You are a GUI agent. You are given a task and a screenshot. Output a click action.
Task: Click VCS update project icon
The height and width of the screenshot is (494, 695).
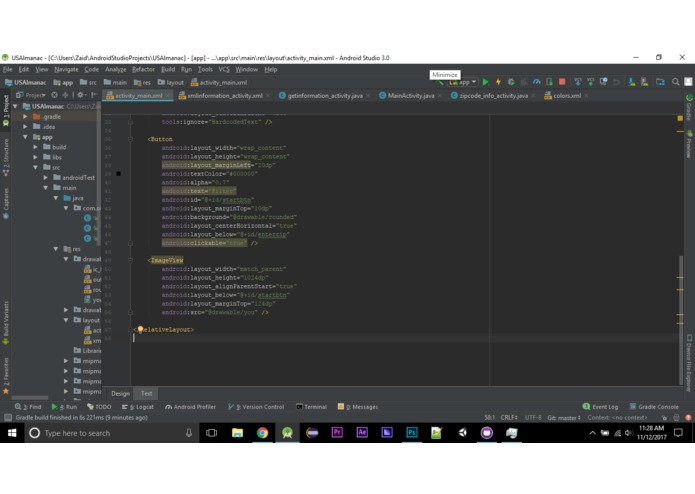tap(578, 82)
